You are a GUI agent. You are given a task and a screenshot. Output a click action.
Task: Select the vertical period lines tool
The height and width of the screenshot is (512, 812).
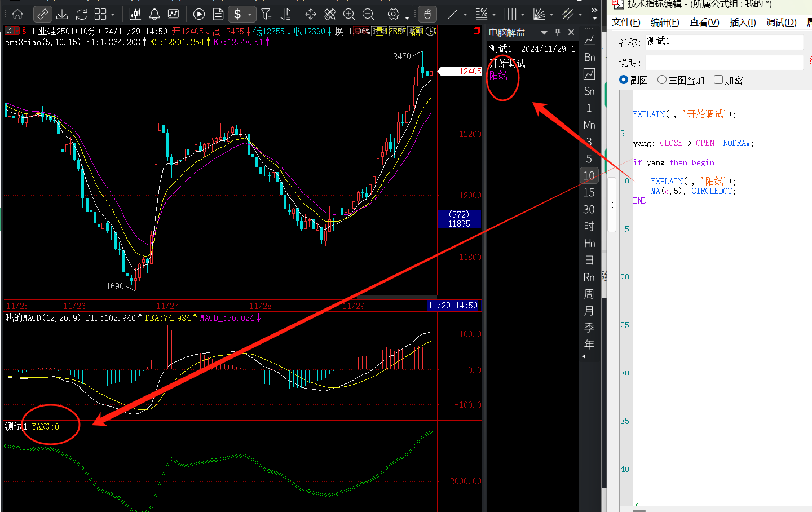(510, 14)
